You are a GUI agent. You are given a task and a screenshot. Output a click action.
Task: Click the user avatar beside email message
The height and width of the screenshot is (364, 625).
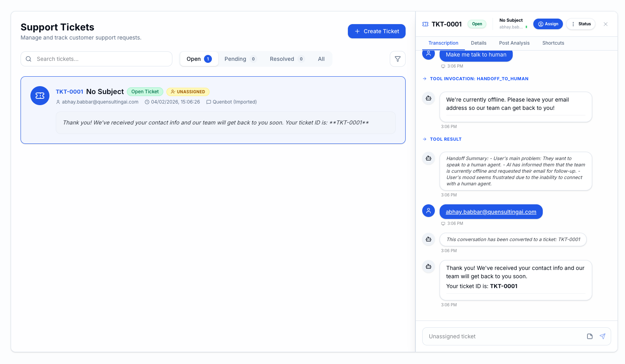(429, 211)
